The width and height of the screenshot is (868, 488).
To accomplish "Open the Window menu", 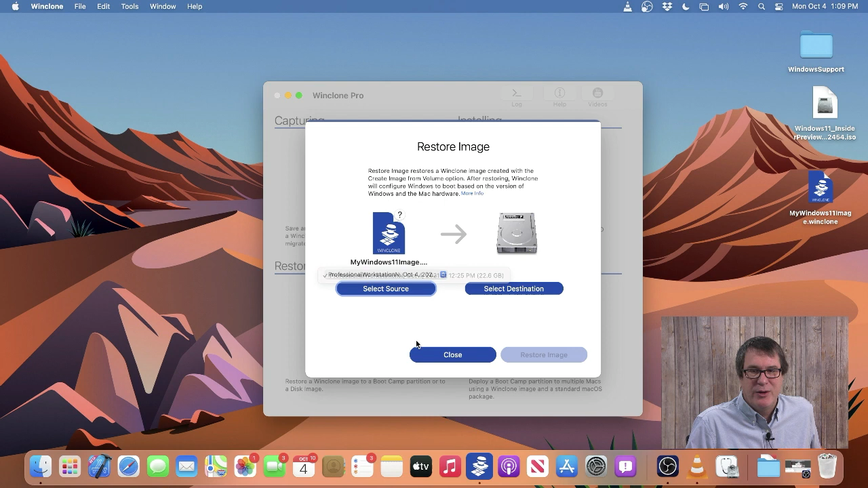I will (163, 6).
